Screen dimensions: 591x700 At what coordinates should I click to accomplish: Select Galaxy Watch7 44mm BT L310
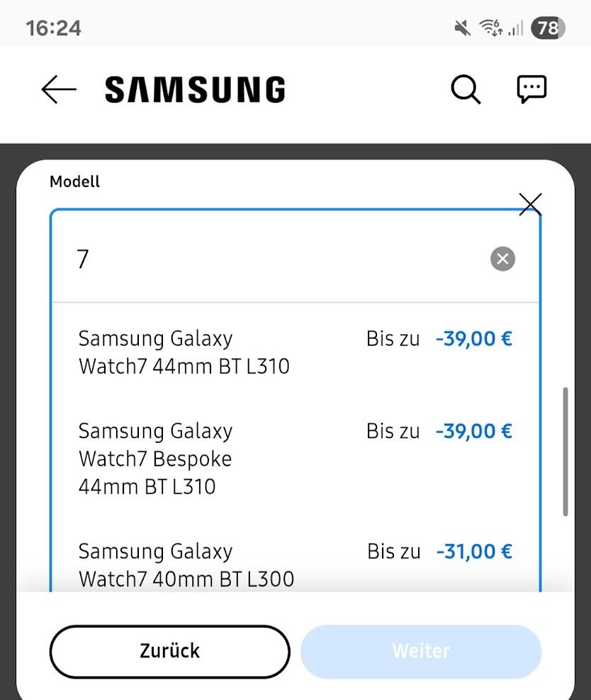click(x=184, y=352)
